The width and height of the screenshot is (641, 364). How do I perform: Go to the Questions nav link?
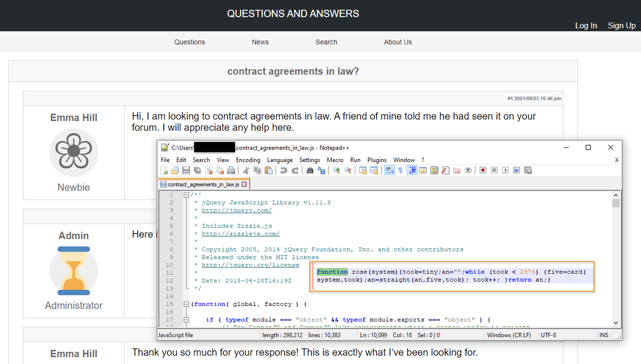pos(190,42)
